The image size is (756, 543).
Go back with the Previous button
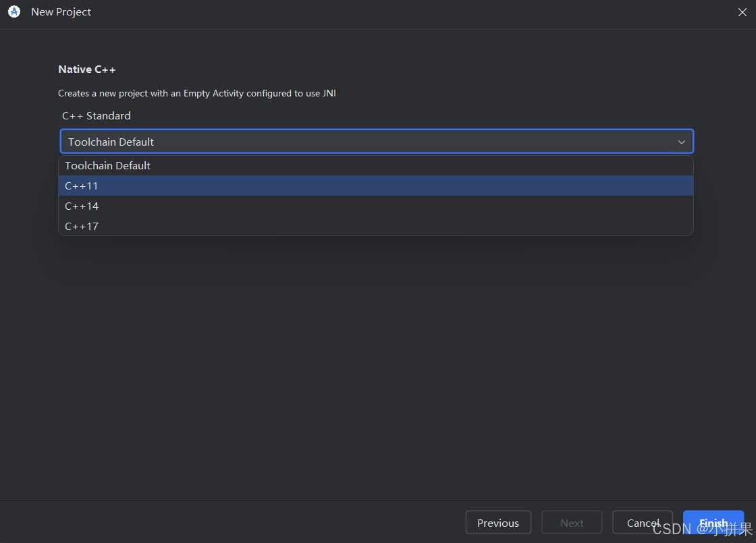(x=498, y=523)
